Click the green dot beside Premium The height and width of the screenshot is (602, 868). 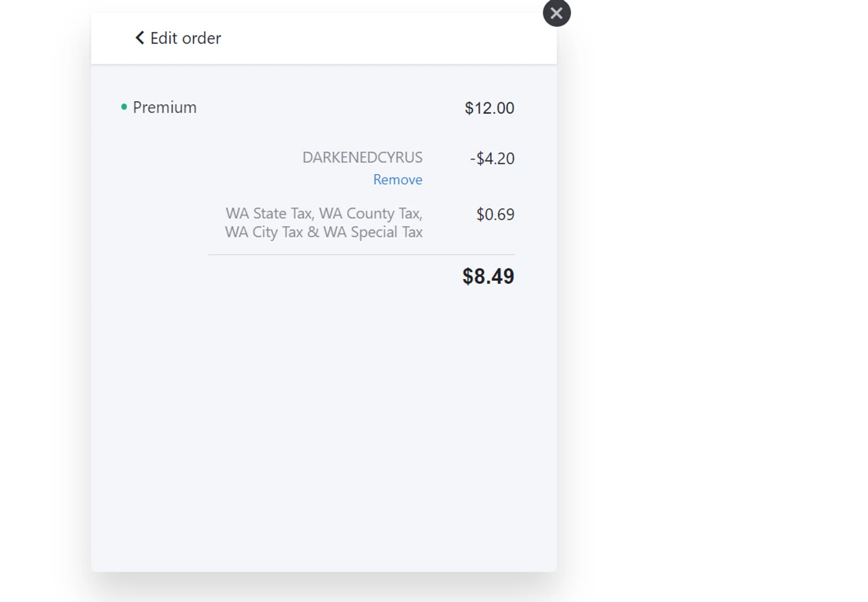pyautogui.click(x=124, y=107)
